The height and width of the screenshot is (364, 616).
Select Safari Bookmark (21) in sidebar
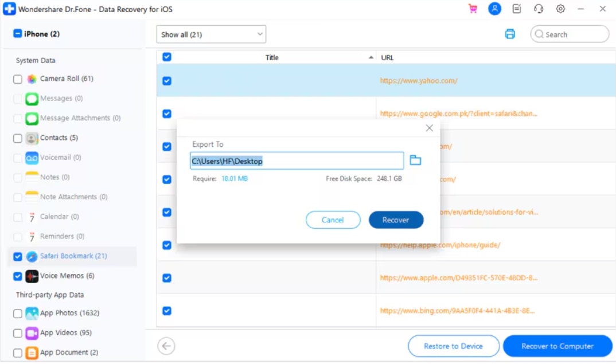(x=73, y=256)
